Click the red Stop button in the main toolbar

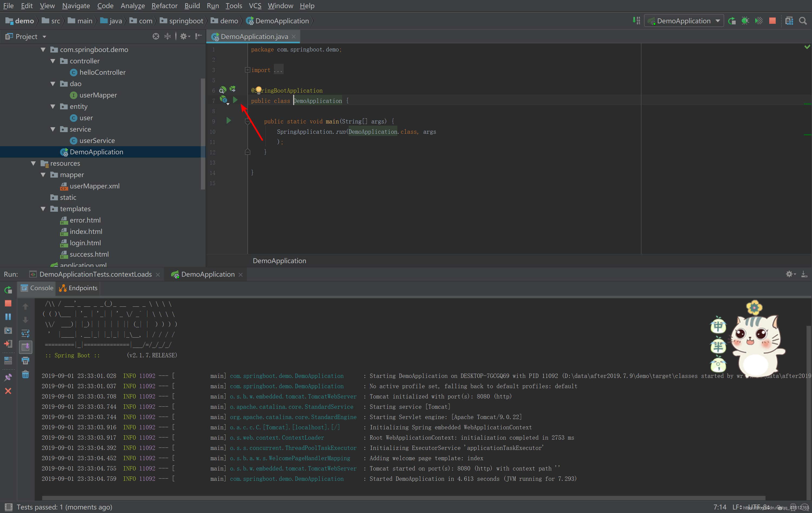[x=772, y=21]
